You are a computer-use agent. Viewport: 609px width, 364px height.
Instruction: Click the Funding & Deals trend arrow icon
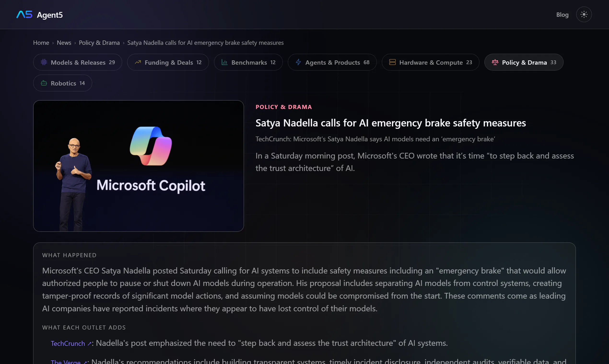[x=138, y=62]
